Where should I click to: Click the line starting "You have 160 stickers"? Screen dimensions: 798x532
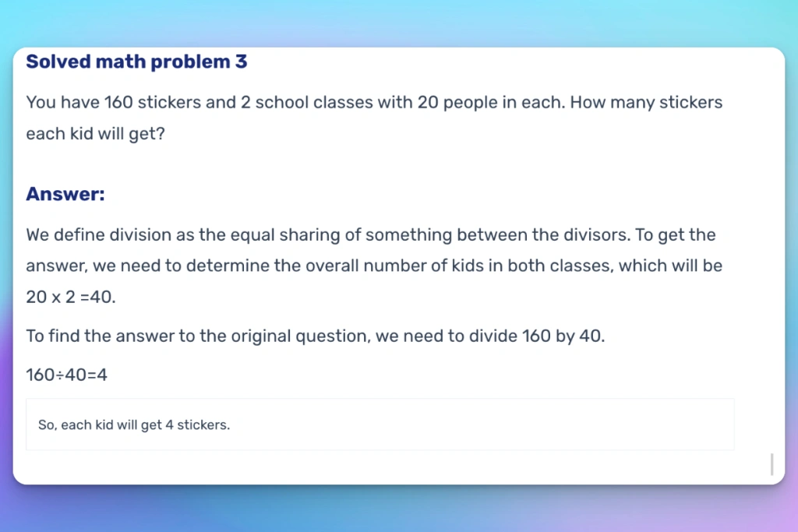pyautogui.click(x=374, y=102)
